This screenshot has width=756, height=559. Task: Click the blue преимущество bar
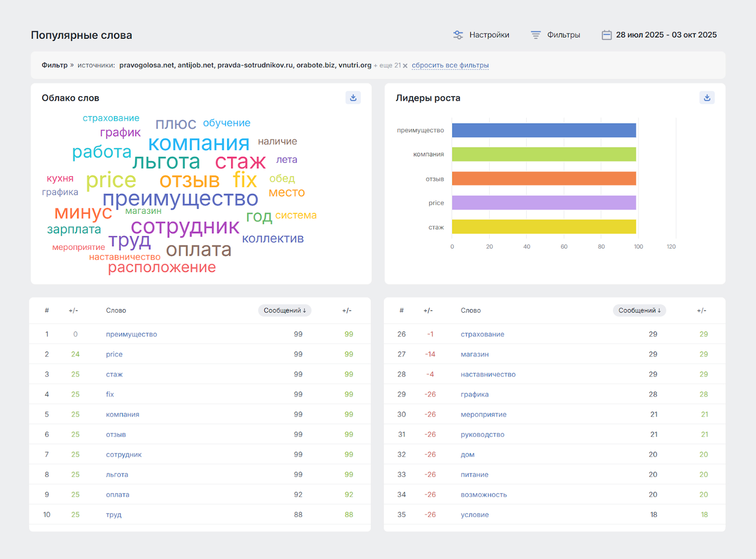(x=544, y=130)
